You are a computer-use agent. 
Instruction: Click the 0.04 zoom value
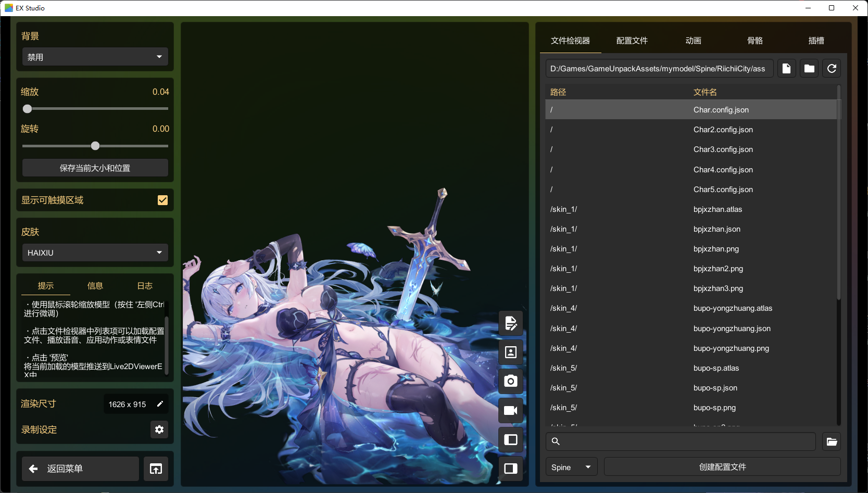161,92
